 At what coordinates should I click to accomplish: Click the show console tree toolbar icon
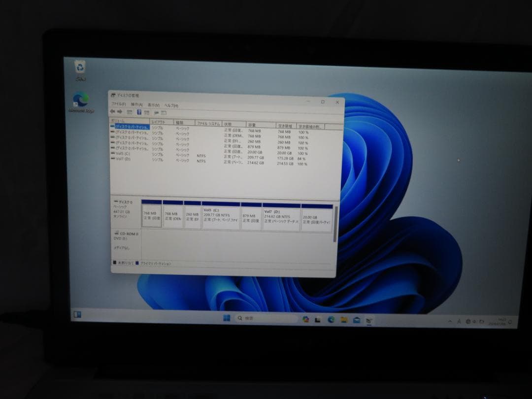(x=129, y=112)
